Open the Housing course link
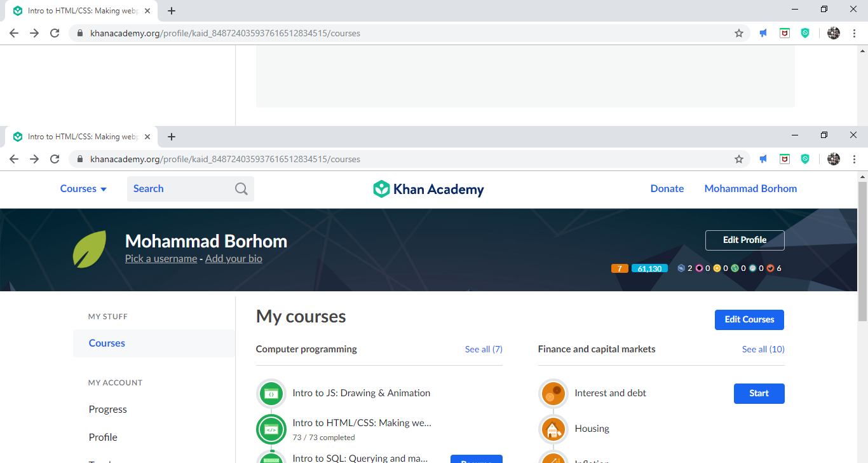Image resolution: width=868 pixels, height=463 pixels. [x=592, y=429]
